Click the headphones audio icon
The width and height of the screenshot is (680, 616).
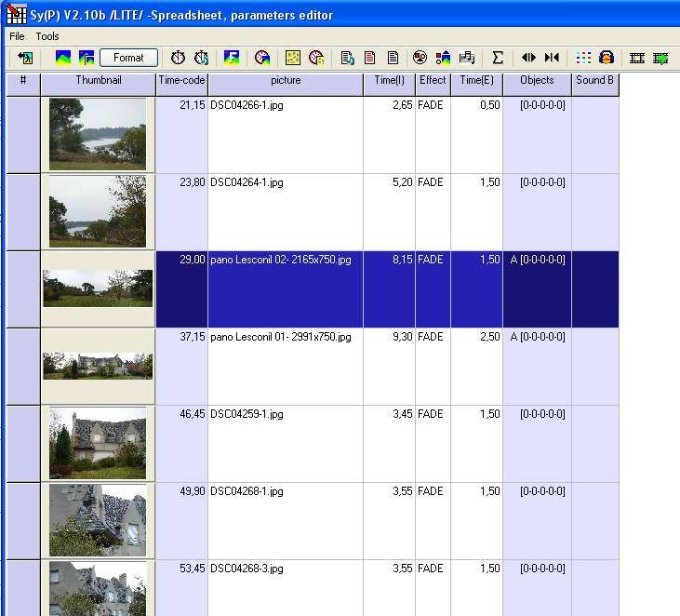point(607,58)
